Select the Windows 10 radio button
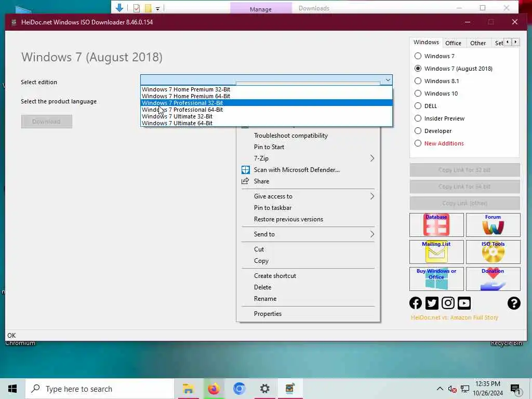This screenshot has height=399, width=532. [418, 94]
